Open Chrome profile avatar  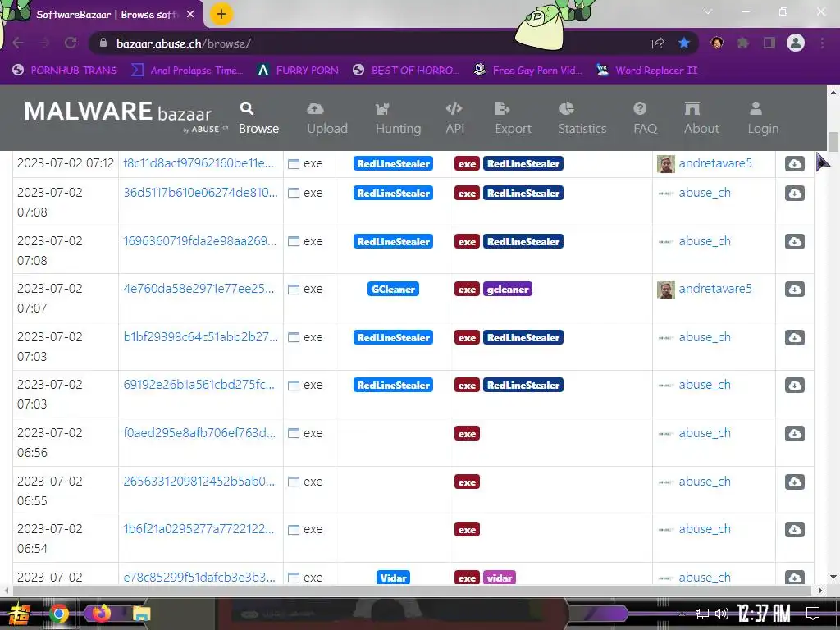click(796, 43)
